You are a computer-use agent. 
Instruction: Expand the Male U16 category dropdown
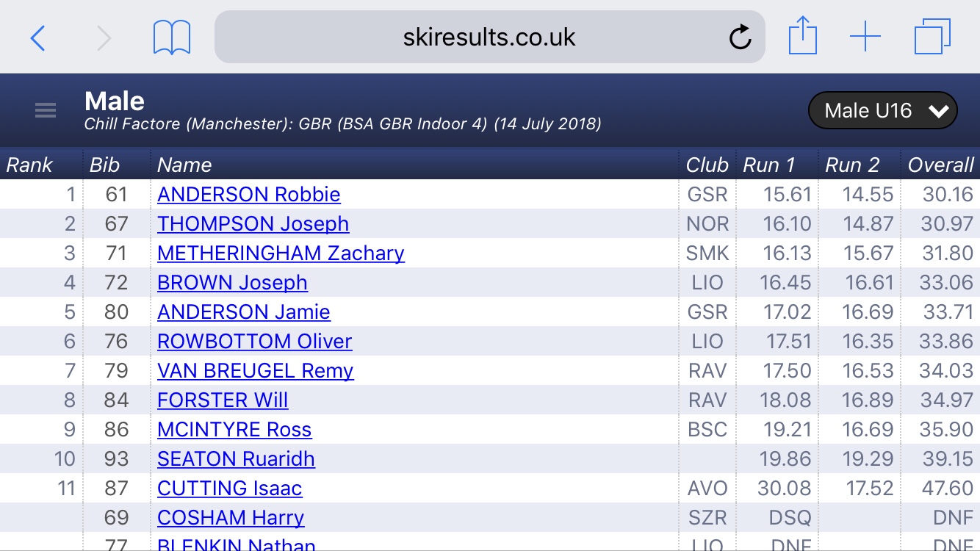click(x=882, y=111)
